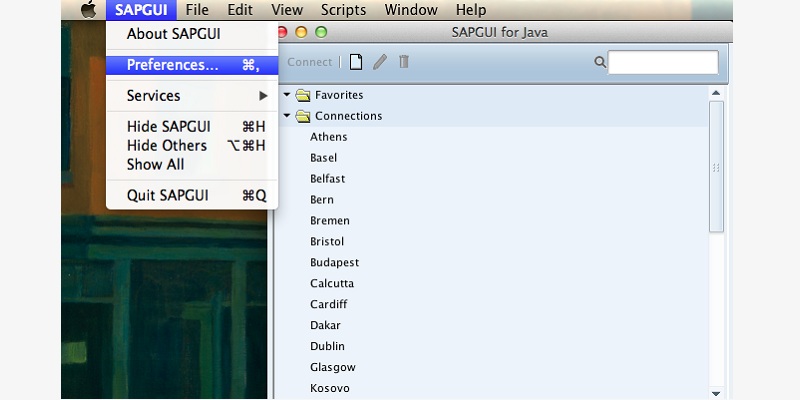Select the Calcutta connection

click(x=332, y=284)
